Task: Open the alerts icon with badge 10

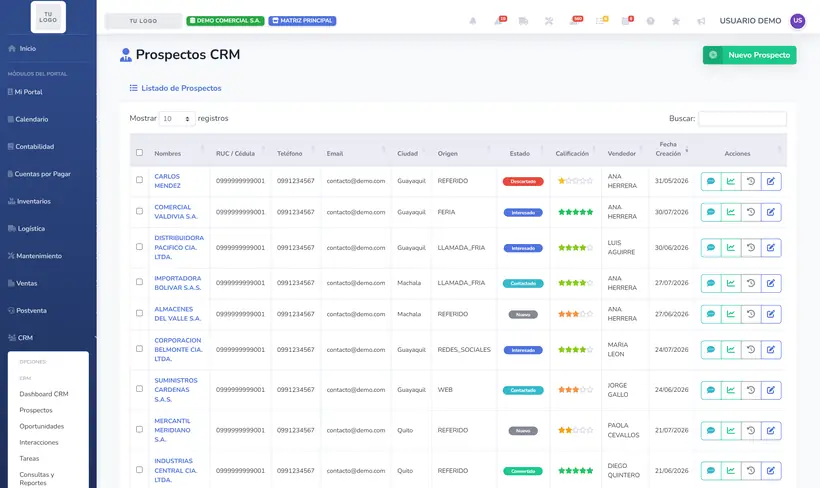Action: [x=499, y=20]
